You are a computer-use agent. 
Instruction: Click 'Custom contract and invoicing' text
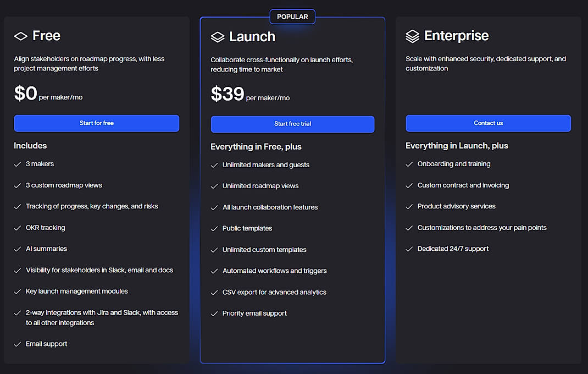click(x=463, y=185)
